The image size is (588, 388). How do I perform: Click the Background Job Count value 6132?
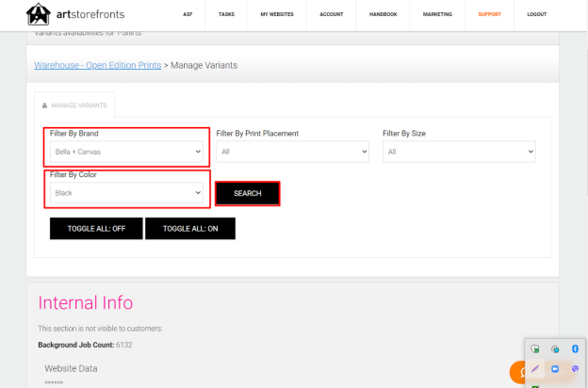123,345
